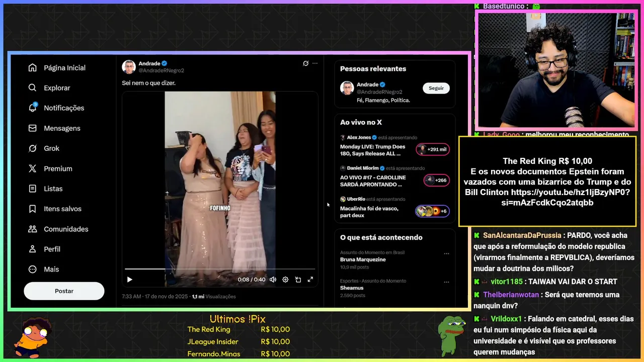
Task: Open Alex Jones Monday LIVE broadcast
Action: point(372,150)
